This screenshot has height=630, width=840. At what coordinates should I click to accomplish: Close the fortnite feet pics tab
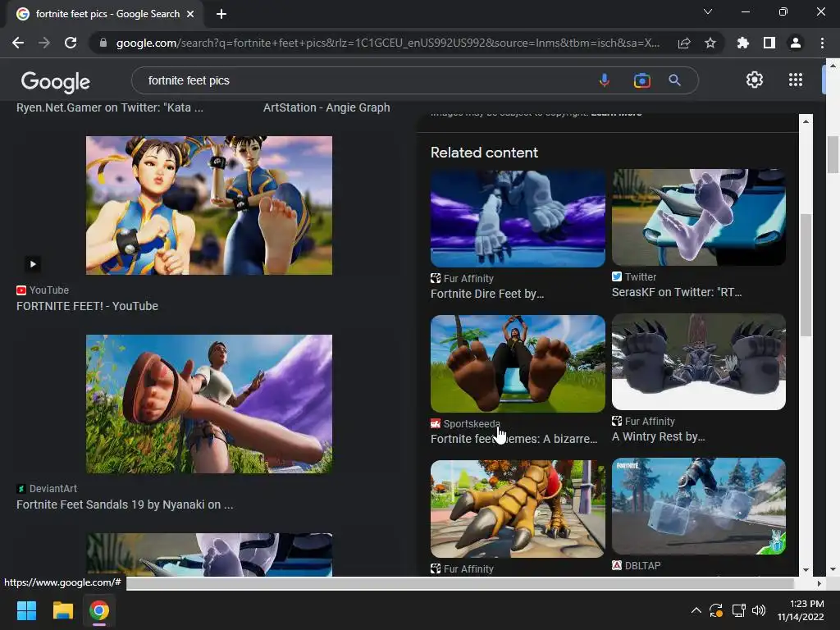(x=190, y=14)
